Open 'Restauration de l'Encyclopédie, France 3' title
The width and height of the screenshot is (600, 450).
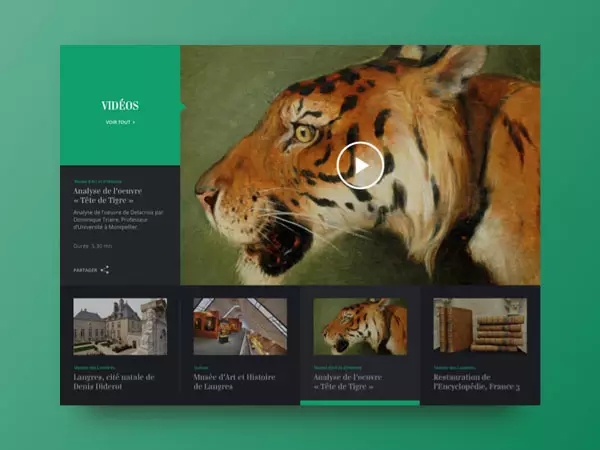476,382
